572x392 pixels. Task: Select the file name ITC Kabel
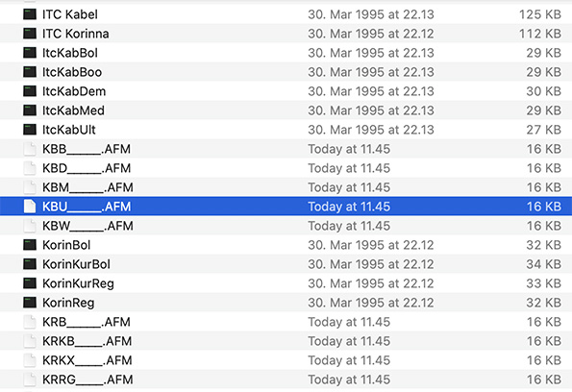(70, 14)
